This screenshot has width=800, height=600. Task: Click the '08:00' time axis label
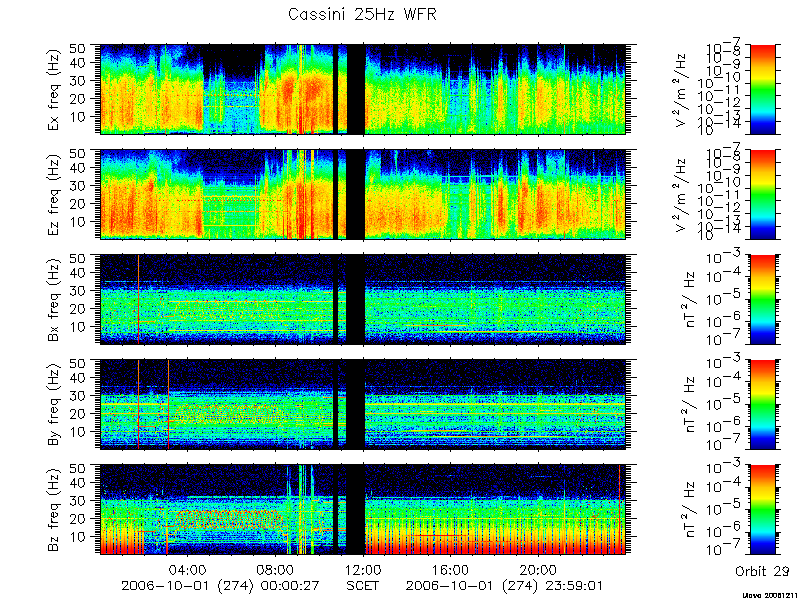click(276, 569)
